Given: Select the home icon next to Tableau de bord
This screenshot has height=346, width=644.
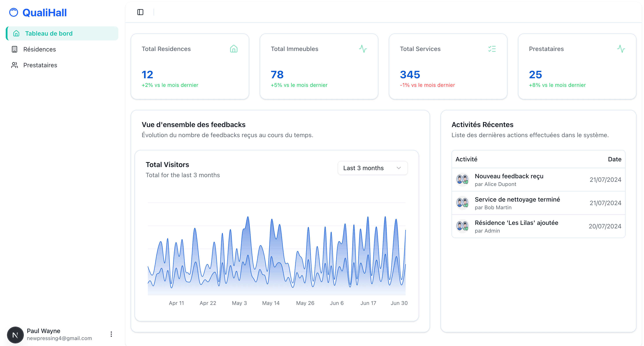Looking at the screenshot, I should click(x=16, y=33).
